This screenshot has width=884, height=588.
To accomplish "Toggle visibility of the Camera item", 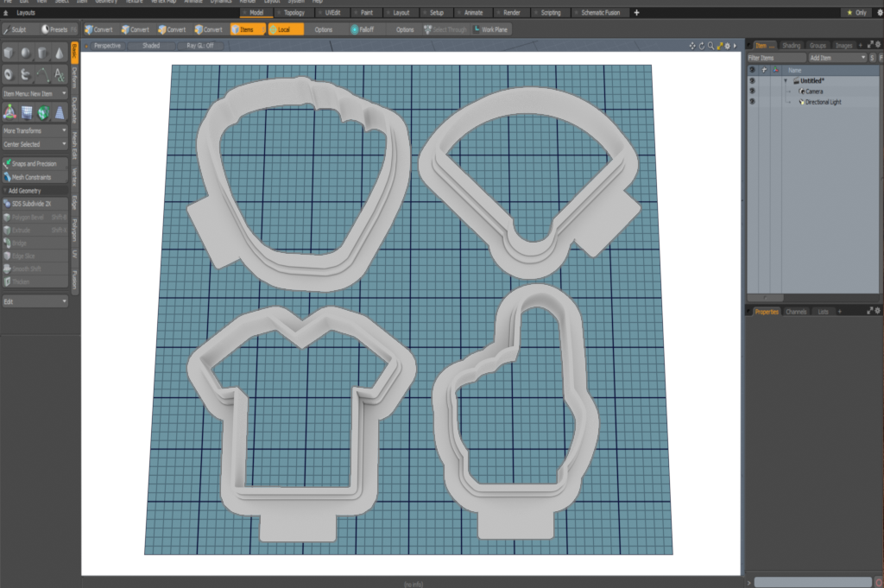I will click(x=752, y=91).
